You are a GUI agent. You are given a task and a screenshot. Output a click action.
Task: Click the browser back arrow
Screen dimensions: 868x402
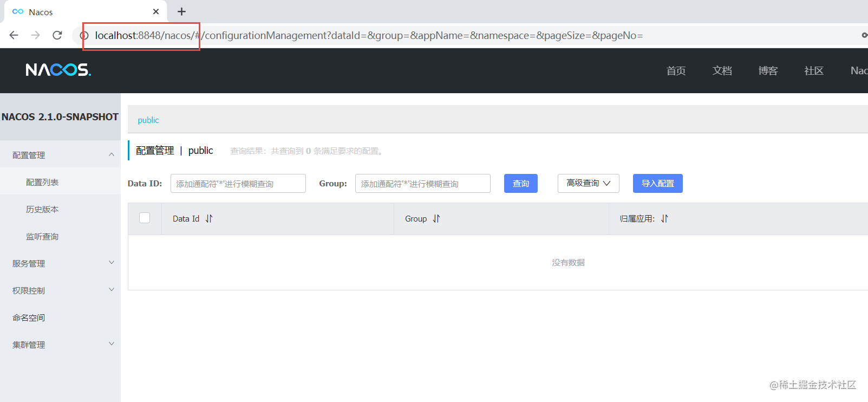tap(14, 35)
